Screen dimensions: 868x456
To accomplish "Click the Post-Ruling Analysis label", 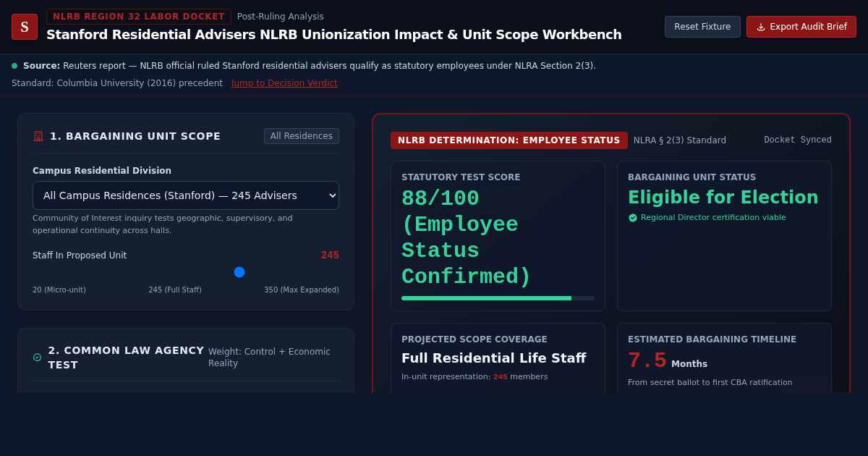I will 281,17.
